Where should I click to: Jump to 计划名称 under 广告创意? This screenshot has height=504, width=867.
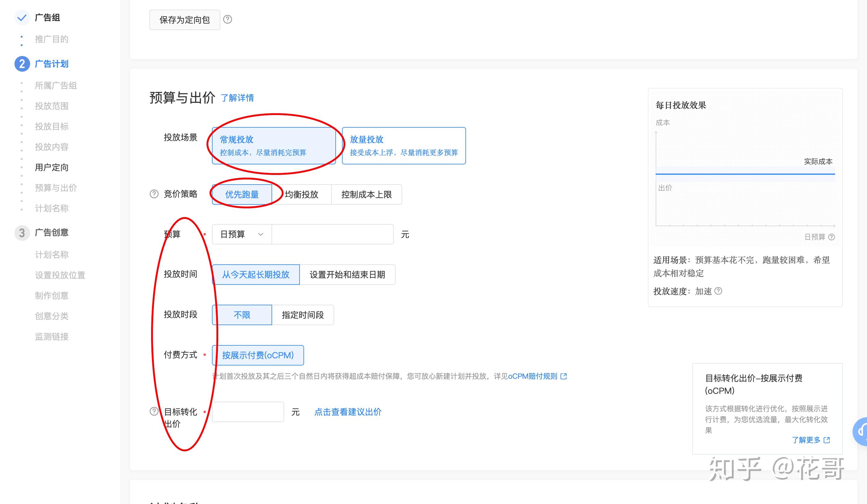51,255
